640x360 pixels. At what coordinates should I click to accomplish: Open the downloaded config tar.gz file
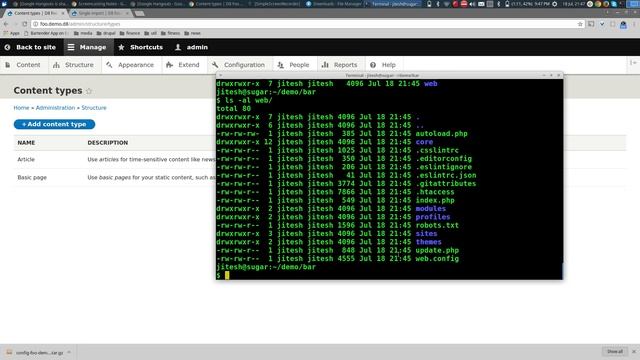36,352
